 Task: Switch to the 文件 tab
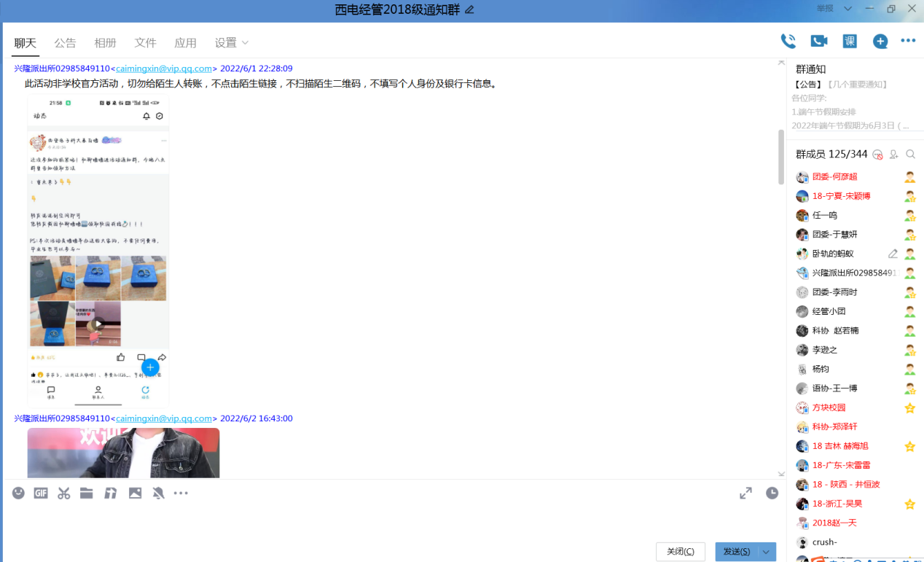pos(145,43)
